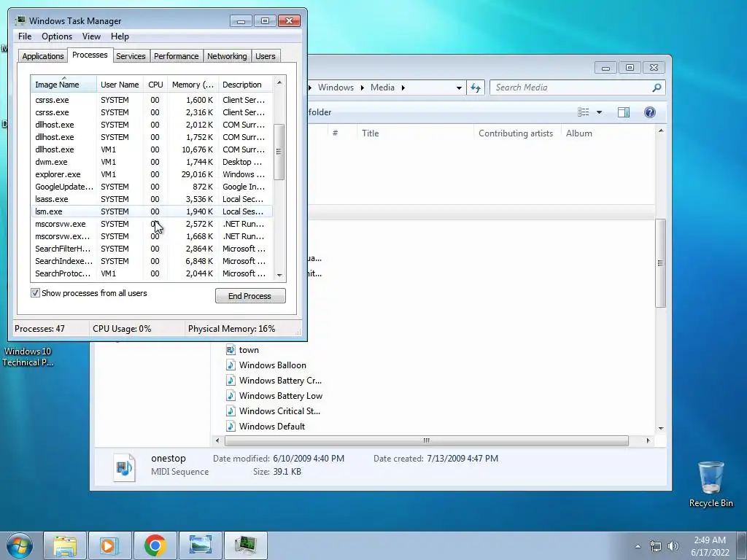Expand the Windows breadcrumb arrow
The height and width of the screenshot is (560, 747).
click(362, 87)
